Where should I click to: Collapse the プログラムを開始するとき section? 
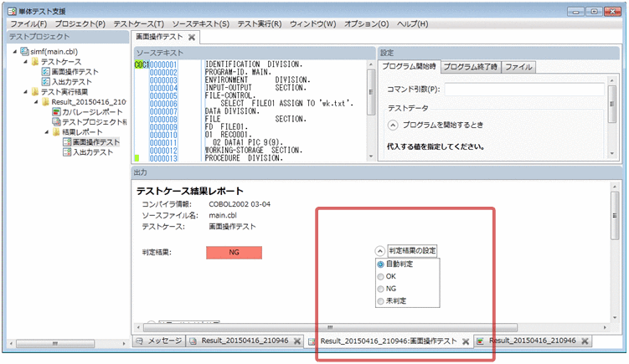393,125
